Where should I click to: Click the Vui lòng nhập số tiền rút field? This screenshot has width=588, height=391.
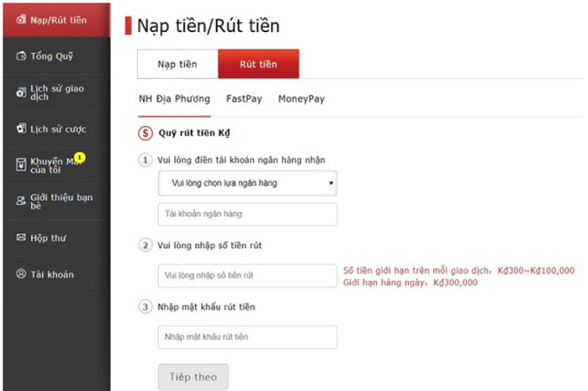[x=248, y=276]
